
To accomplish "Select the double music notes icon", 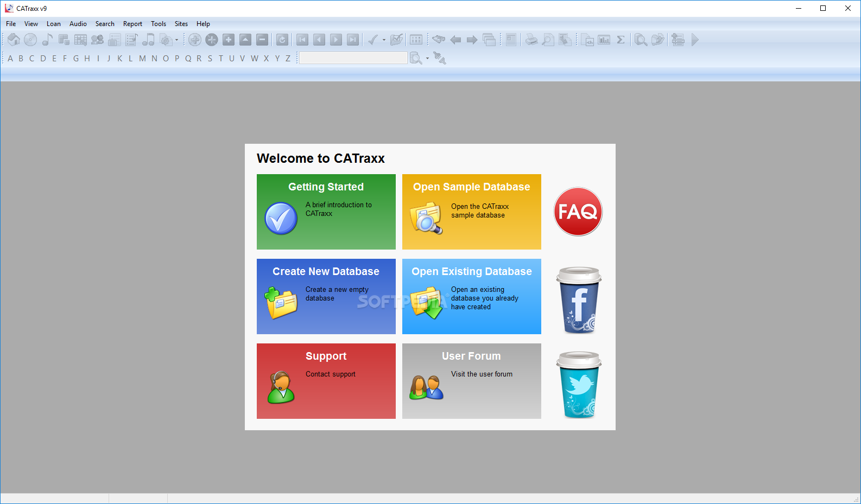I will click(x=148, y=40).
